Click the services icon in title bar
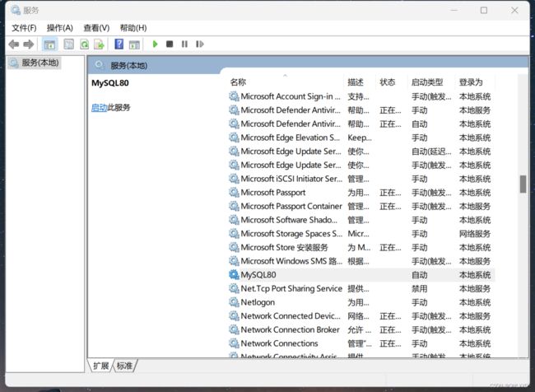Screen dimensions: 535x392 (x=16, y=10)
